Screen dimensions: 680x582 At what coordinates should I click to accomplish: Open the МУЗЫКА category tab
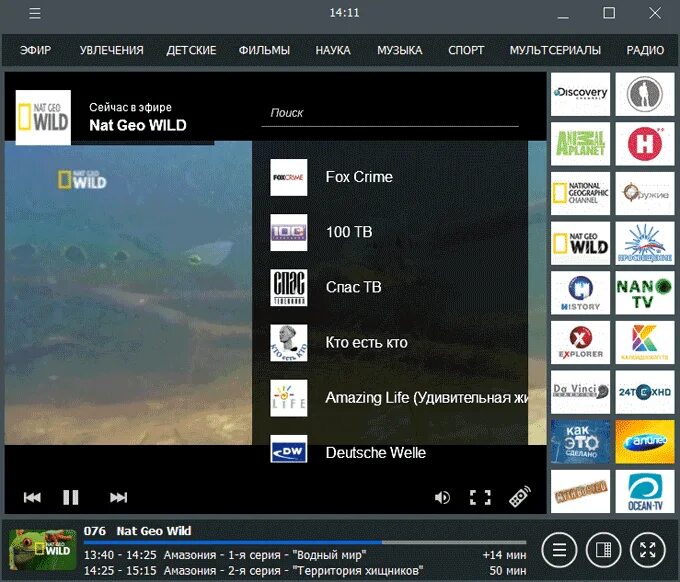[399, 50]
